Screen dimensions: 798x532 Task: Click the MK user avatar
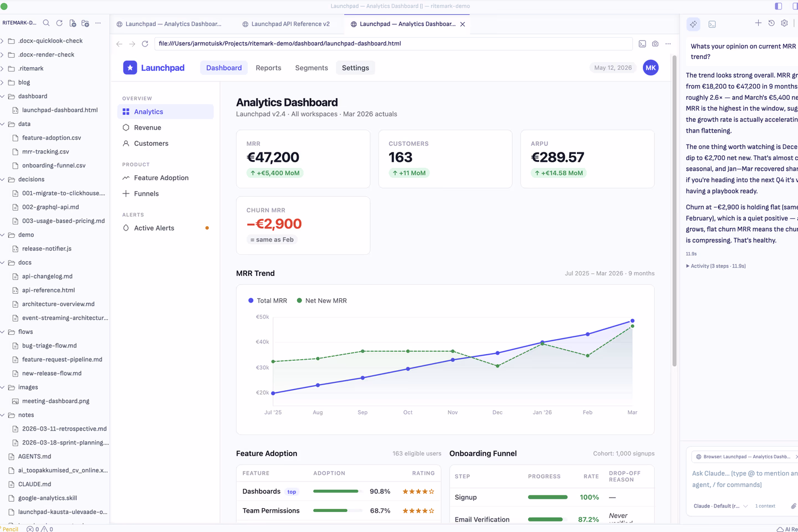click(x=651, y=68)
